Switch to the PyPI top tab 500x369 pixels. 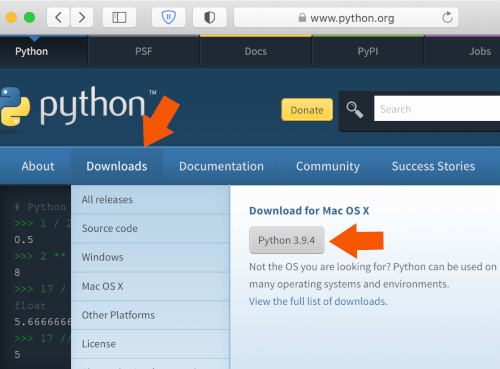click(x=368, y=51)
